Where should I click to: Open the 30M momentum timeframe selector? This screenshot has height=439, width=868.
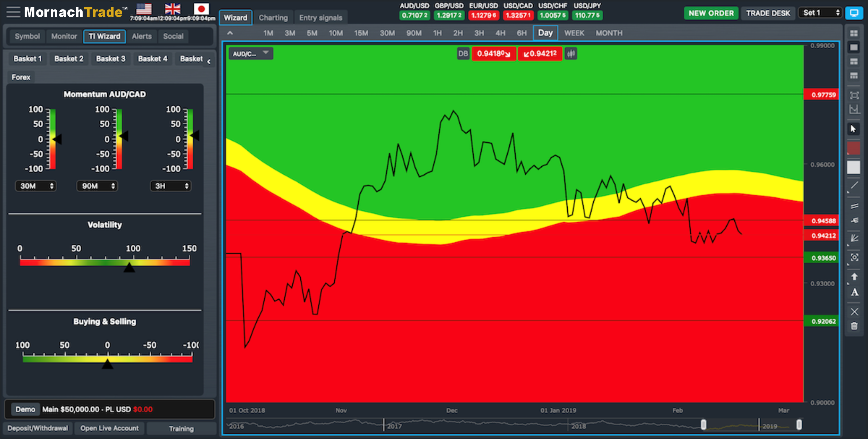(36, 186)
